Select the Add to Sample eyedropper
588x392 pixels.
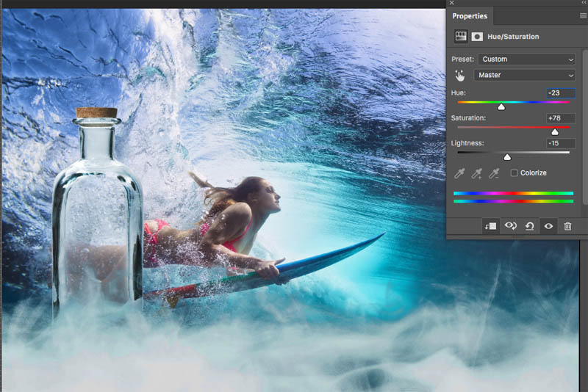[x=476, y=173]
